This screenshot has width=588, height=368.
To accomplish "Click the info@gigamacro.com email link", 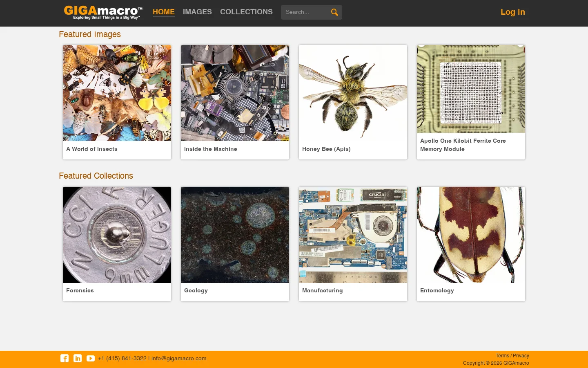I will (x=179, y=358).
